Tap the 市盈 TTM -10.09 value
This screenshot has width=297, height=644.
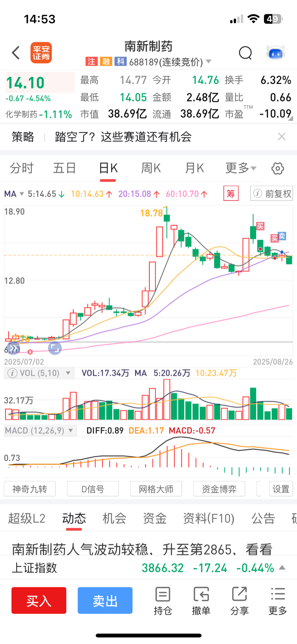[x=275, y=113]
